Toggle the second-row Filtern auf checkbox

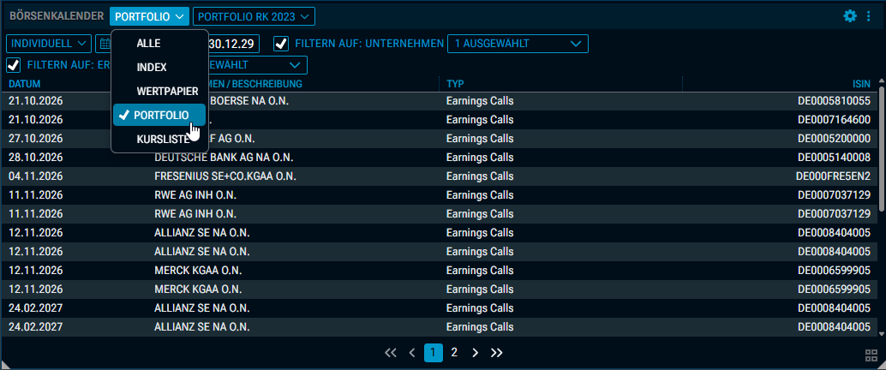(x=14, y=65)
